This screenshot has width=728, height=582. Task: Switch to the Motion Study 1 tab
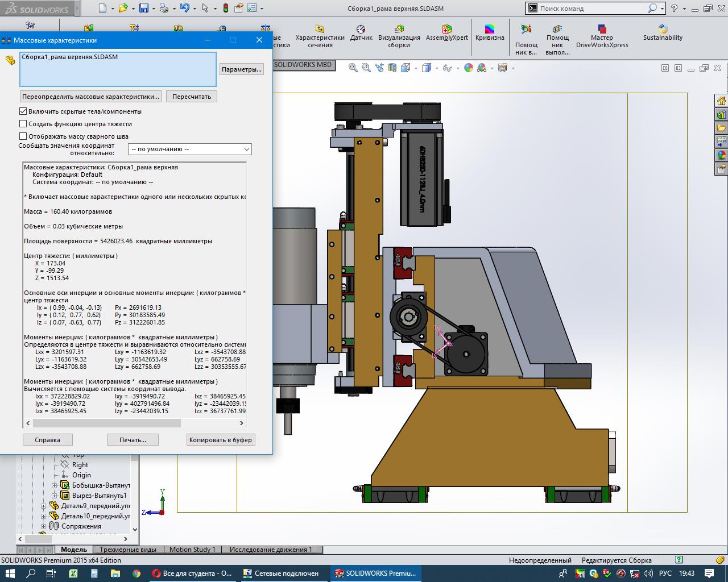[192, 550]
